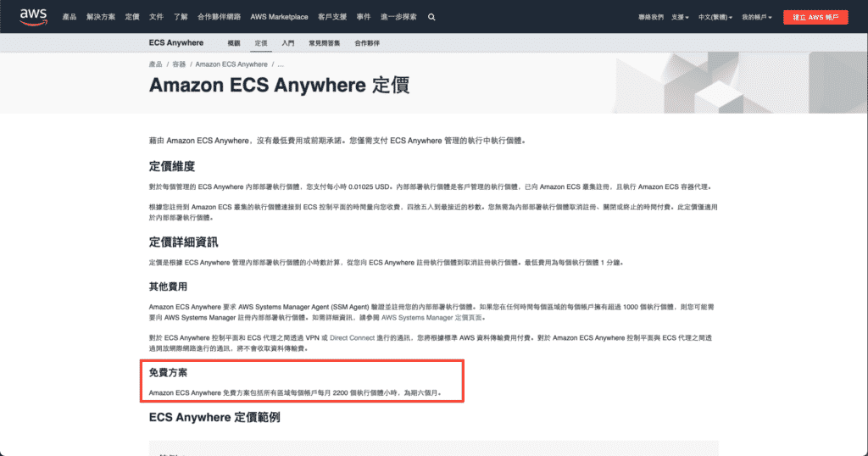Click the 產品 breadcrumb link
868x456 pixels.
pyautogui.click(x=156, y=64)
